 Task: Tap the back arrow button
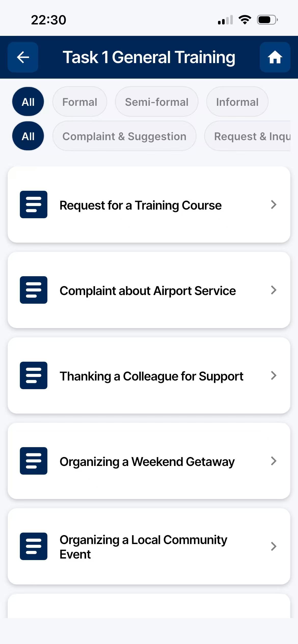23,57
